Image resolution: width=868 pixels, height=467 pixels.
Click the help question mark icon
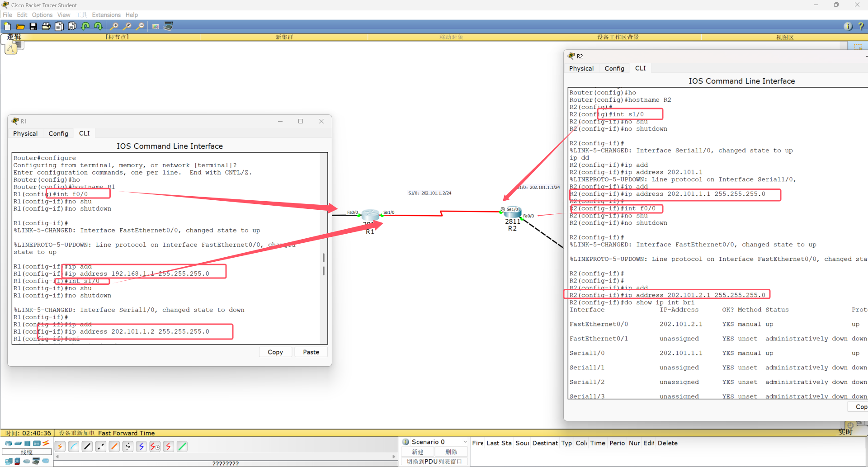click(x=861, y=27)
